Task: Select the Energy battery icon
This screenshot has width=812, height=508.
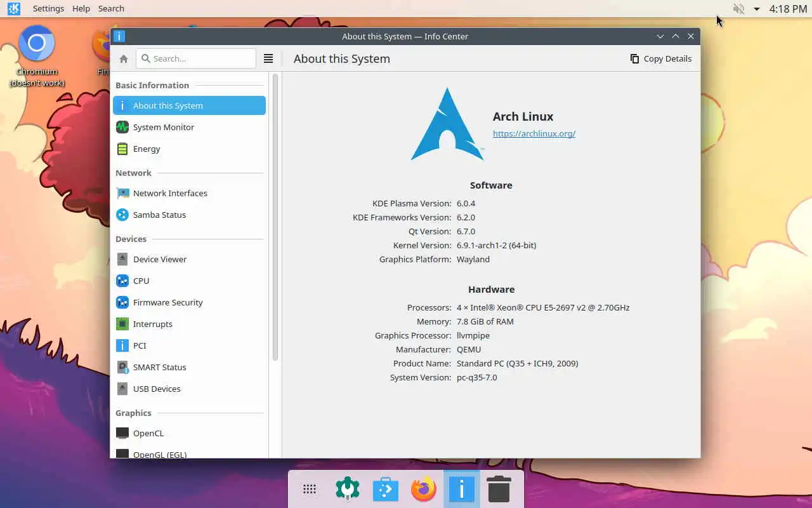Action: coord(122,149)
